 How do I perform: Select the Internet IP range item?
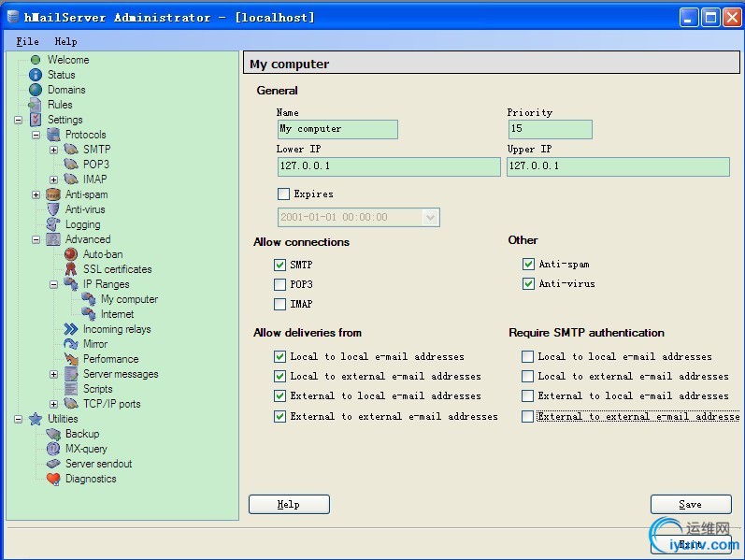point(118,314)
